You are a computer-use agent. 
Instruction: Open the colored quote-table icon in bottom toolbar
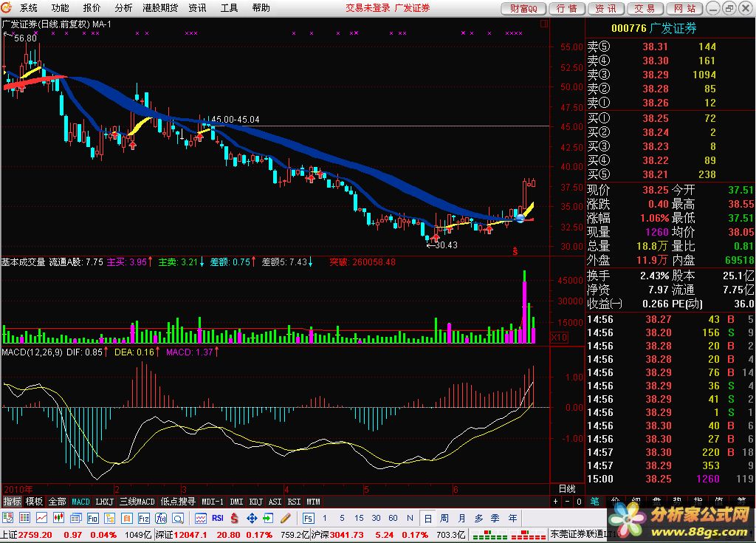(x=24, y=519)
